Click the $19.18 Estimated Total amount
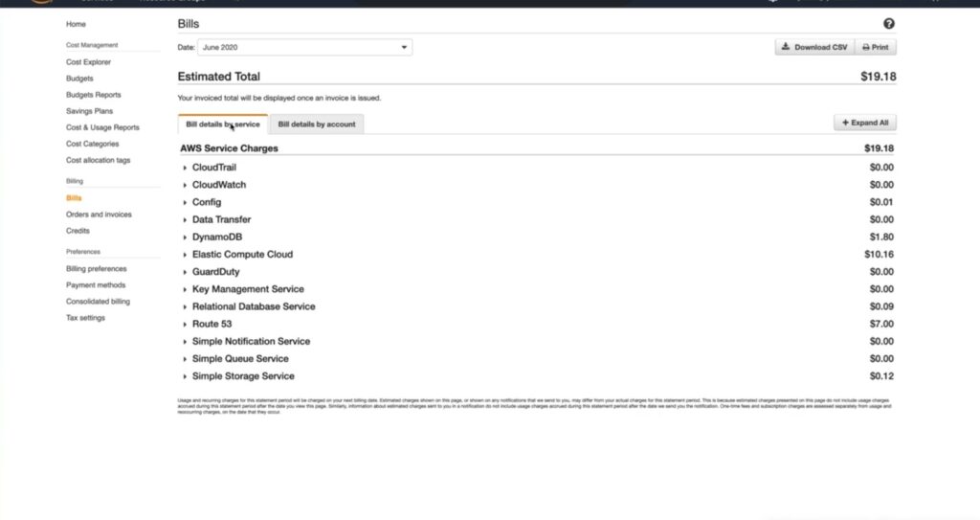Image resolution: width=980 pixels, height=520 pixels. 879,77
